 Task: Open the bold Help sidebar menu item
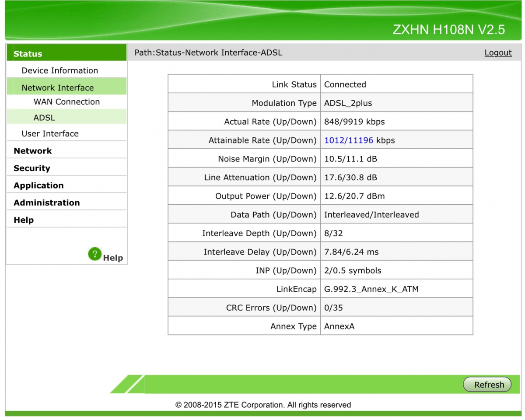[x=24, y=220]
